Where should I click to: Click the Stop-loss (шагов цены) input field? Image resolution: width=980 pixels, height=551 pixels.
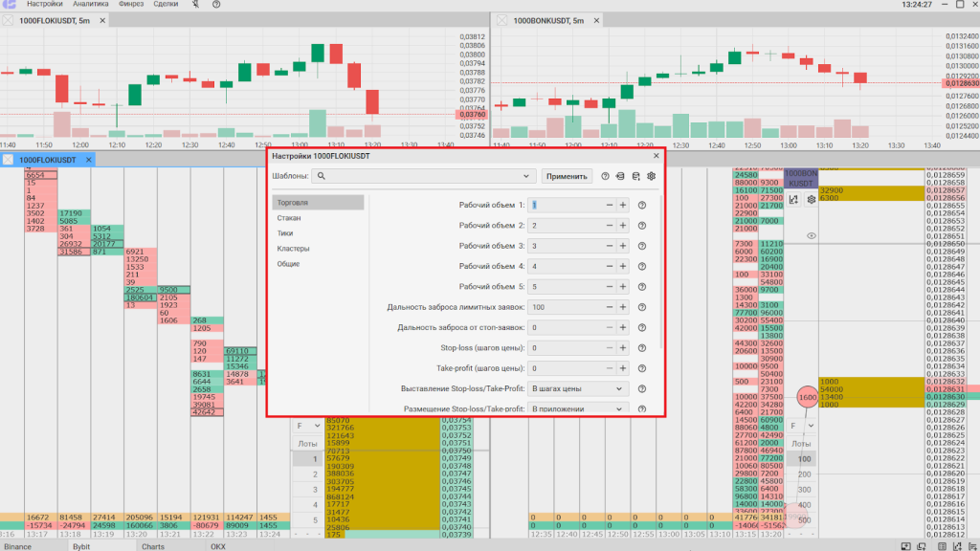[565, 348]
